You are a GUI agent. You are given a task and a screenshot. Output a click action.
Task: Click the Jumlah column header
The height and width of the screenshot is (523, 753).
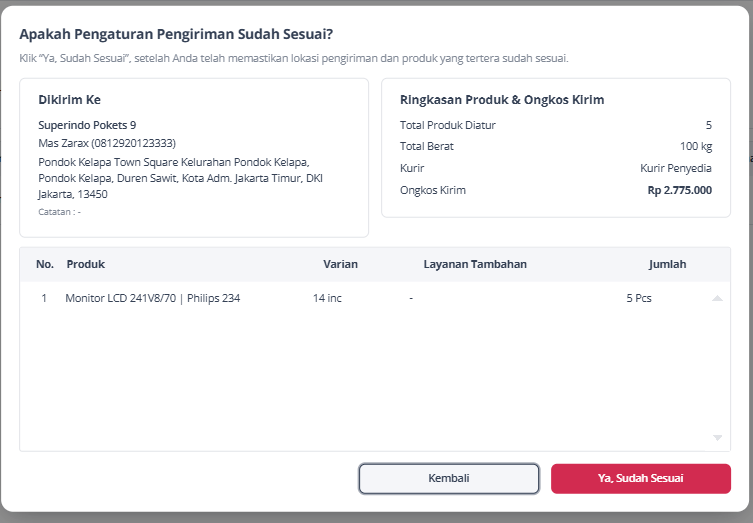(667, 264)
